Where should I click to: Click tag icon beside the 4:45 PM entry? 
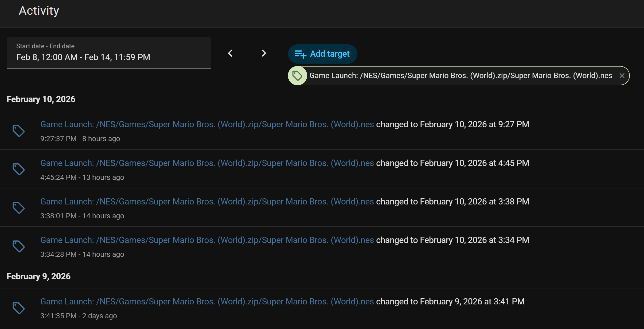(x=18, y=169)
